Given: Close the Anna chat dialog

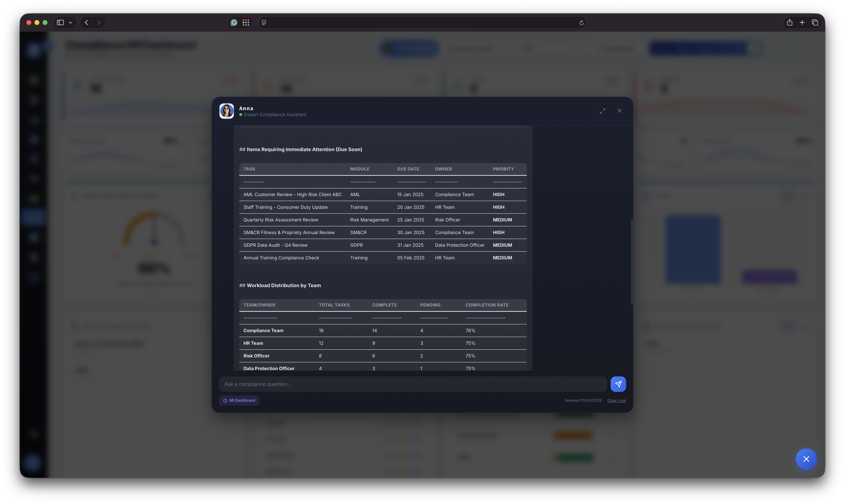Looking at the screenshot, I should pos(620,111).
